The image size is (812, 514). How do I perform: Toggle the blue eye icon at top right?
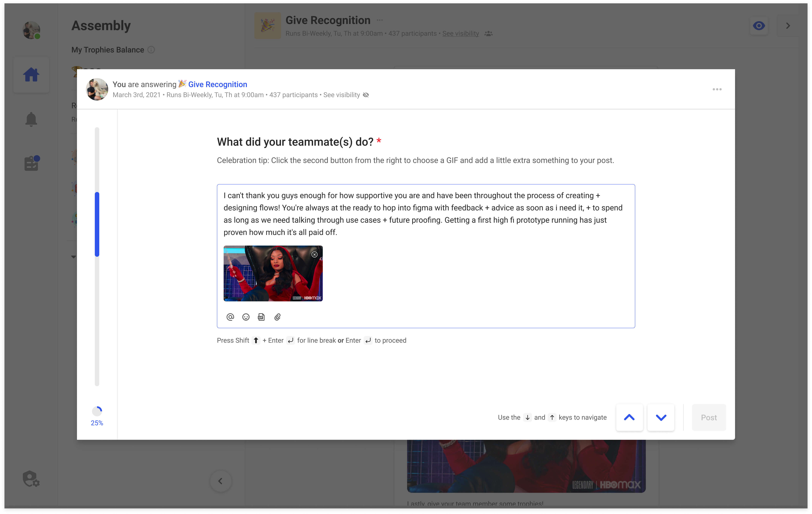(x=759, y=26)
